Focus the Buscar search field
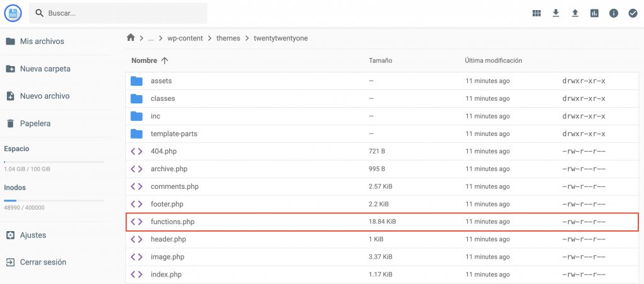 pos(126,13)
